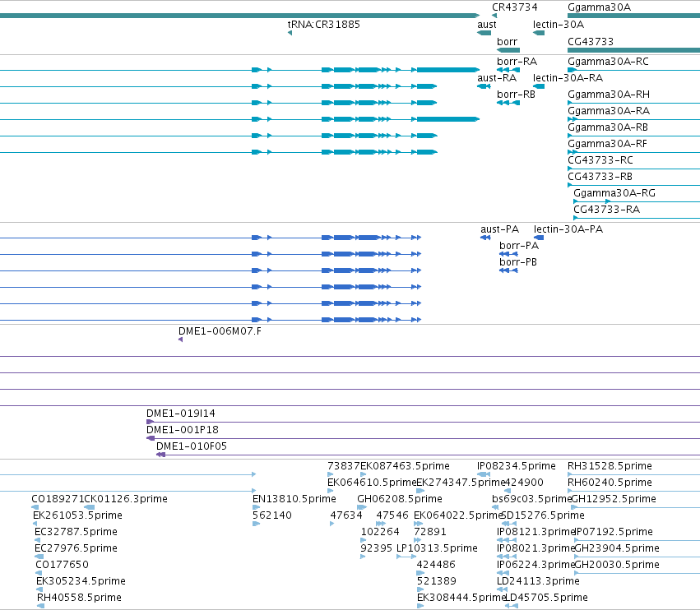Select the 102264 feature label
This screenshot has height=610, width=700.
(x=380, y=532)
